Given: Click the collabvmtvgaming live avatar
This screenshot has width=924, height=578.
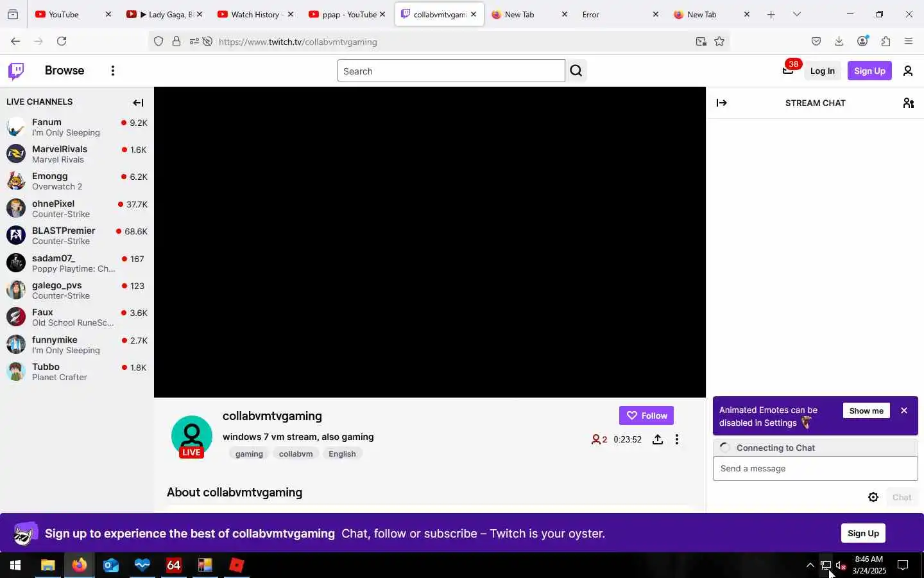Looking at the screenshot, I should (x=191, y=437).
